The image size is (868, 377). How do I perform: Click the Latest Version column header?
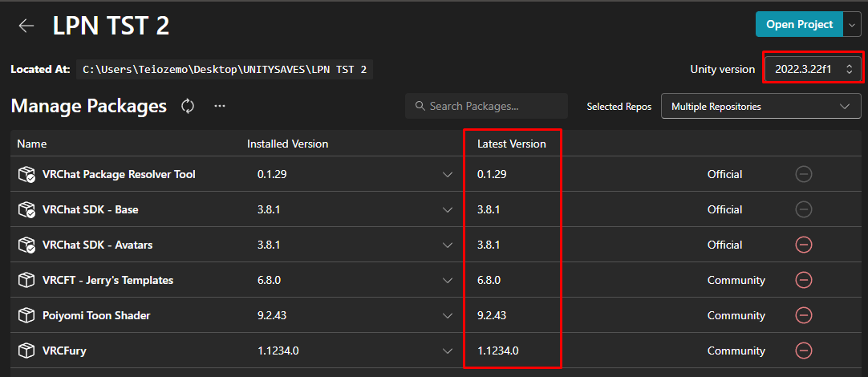point(512,144)
